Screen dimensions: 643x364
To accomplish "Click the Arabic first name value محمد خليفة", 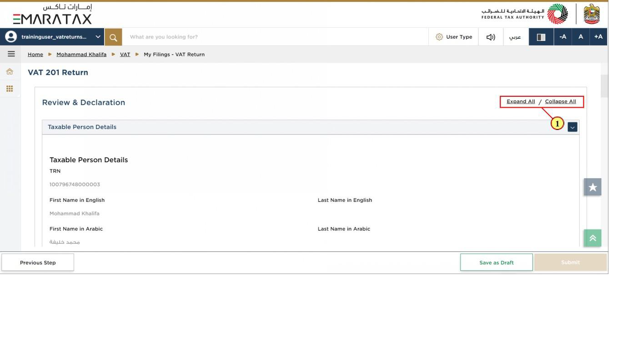I will [x=65, y=242].
